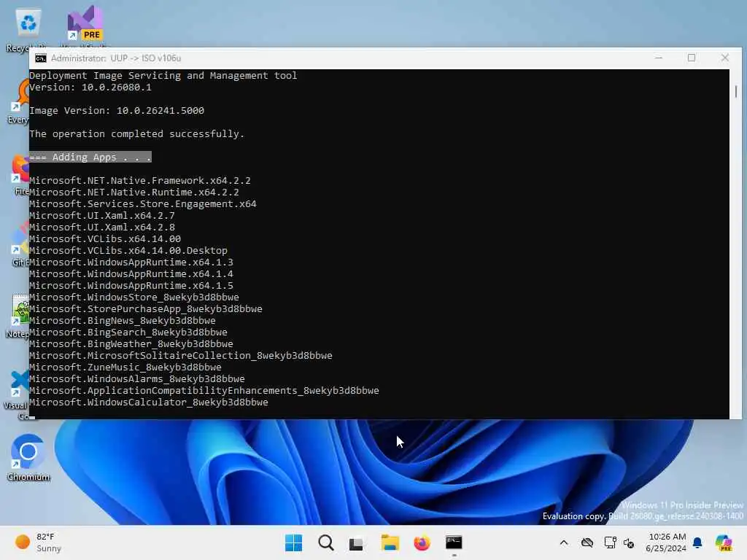Viewport: 747px width, 560px height.
Task: Click the console vertical scrollbar thumb
Action: [x=735, y=91]
